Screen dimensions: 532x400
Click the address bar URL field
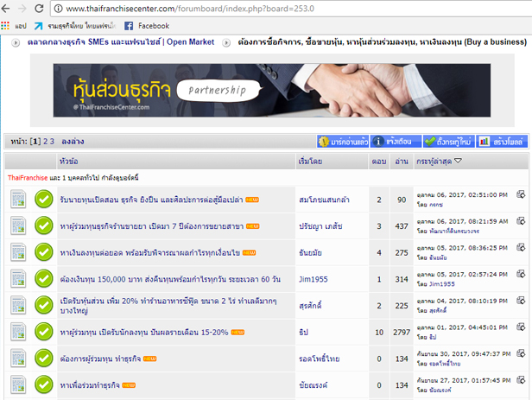click(x=292, y=9)
